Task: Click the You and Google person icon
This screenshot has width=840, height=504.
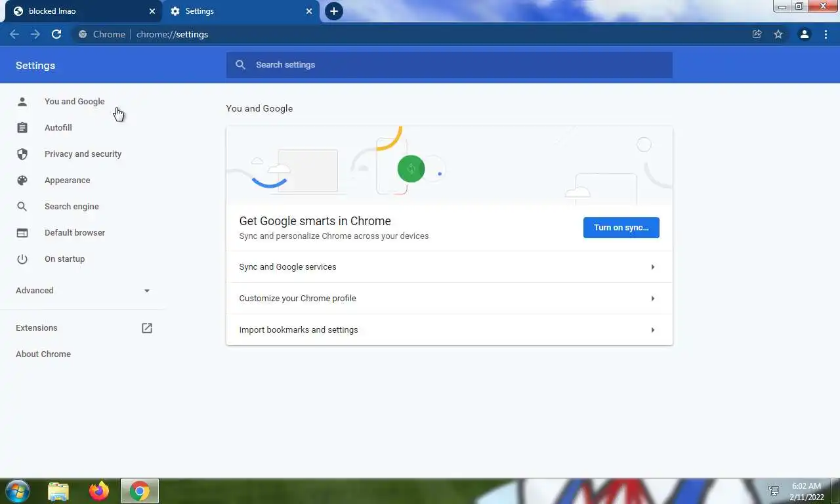Action: tap(22, 101)
